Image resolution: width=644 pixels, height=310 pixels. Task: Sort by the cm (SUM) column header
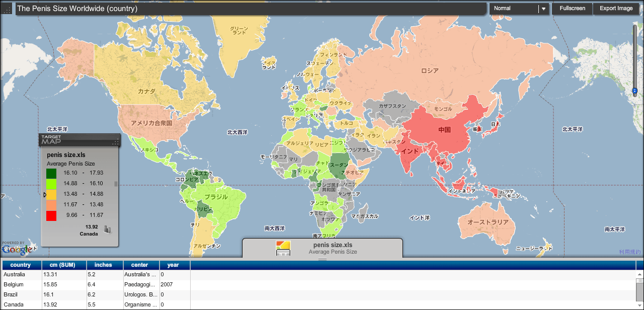click(x=64, y=265)
